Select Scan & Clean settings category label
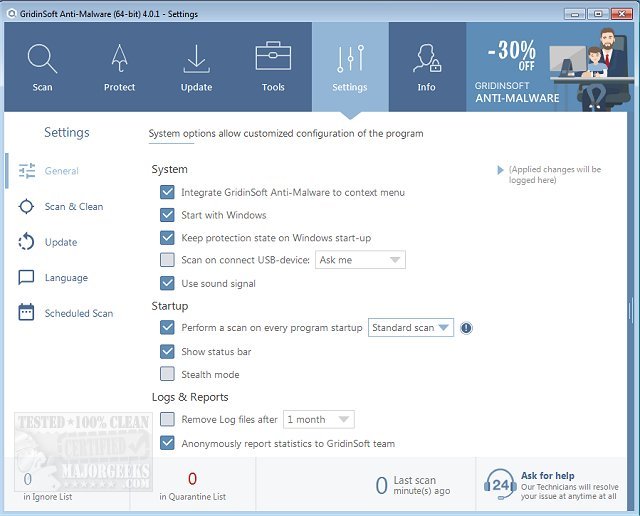 click(74, 207)
